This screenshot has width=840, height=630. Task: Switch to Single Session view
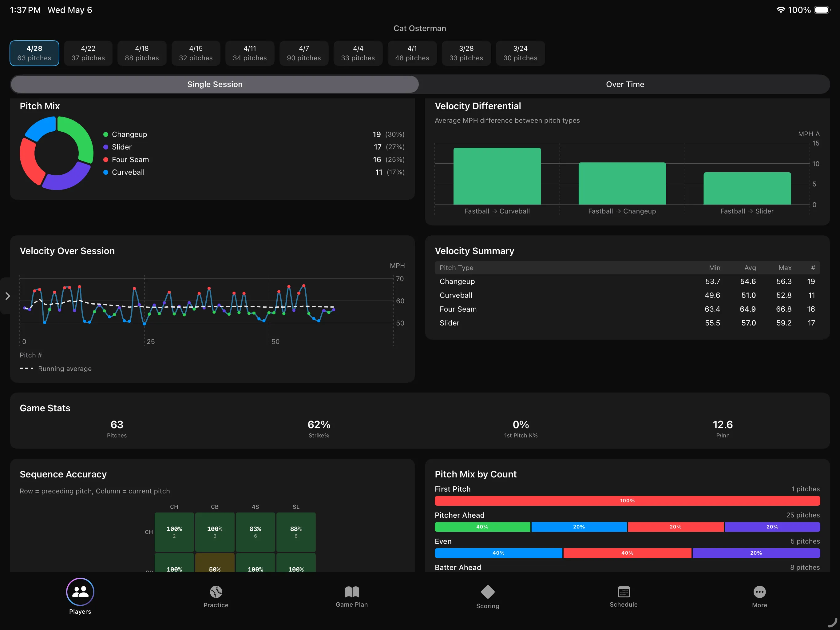215,84
